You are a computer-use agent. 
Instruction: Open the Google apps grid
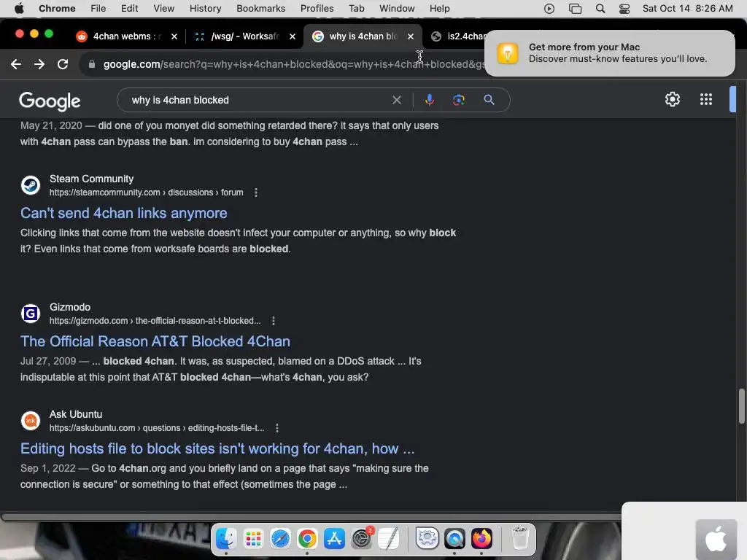click(x=706, y=99)
